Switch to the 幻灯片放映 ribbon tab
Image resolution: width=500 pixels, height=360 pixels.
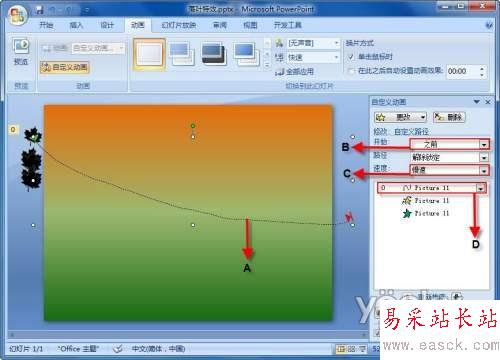coord(179,25)
